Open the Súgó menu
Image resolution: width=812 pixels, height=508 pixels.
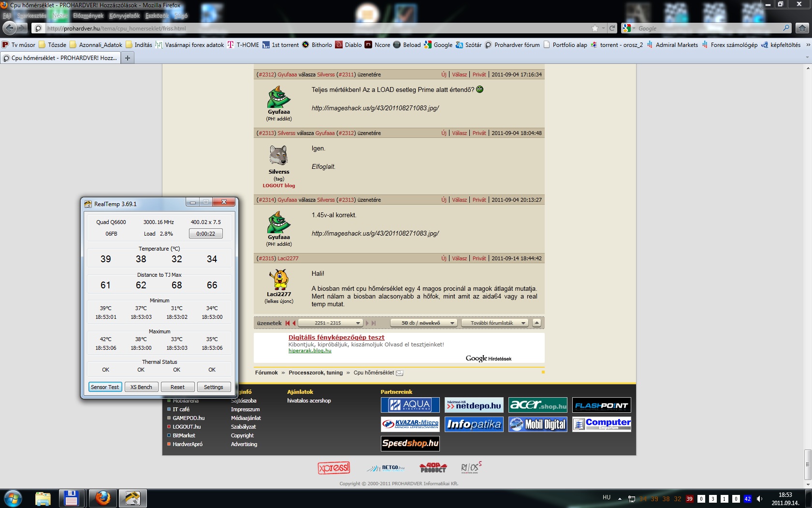[x=181, y=16]
